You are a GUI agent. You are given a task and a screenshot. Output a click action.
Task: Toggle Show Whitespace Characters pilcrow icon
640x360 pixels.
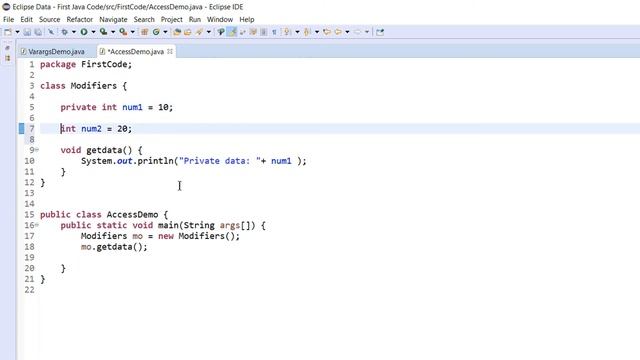click(x=274, y=32)
